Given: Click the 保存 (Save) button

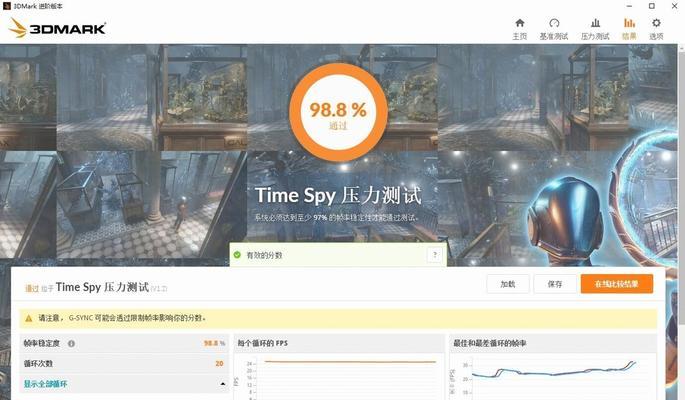Looking at the screenshot, I should coord(555,284).
